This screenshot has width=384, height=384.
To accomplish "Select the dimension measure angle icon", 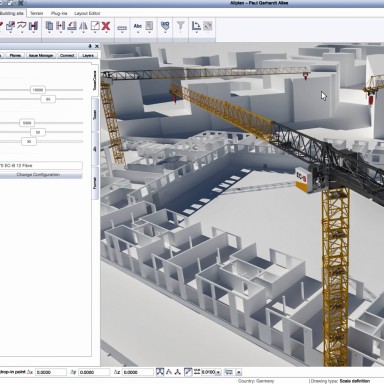I will (196, 26).
